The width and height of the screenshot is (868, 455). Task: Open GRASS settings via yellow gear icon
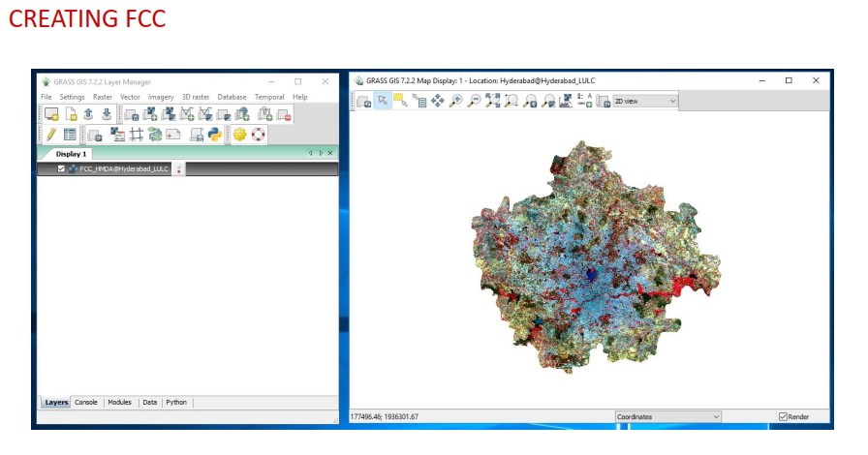pyautogui.click(x=239, y=135)
